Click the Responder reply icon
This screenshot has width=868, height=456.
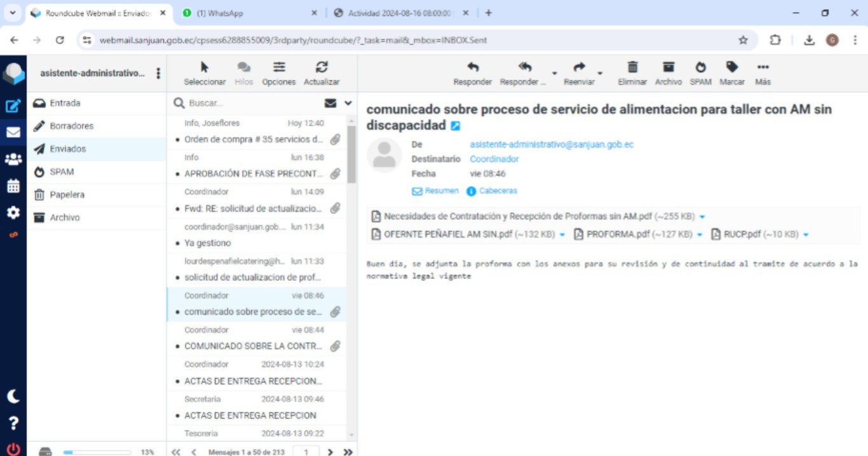tap(472, 68)
